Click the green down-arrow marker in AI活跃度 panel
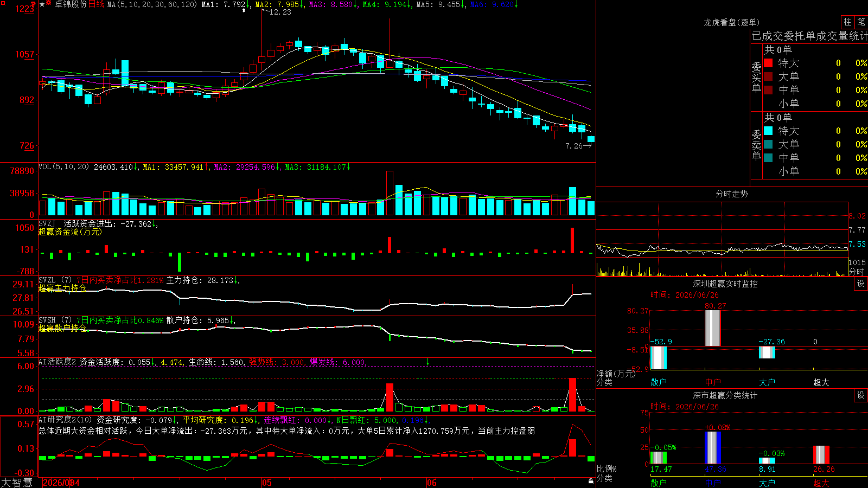The image size is (868, 488). tap(428, 362)
